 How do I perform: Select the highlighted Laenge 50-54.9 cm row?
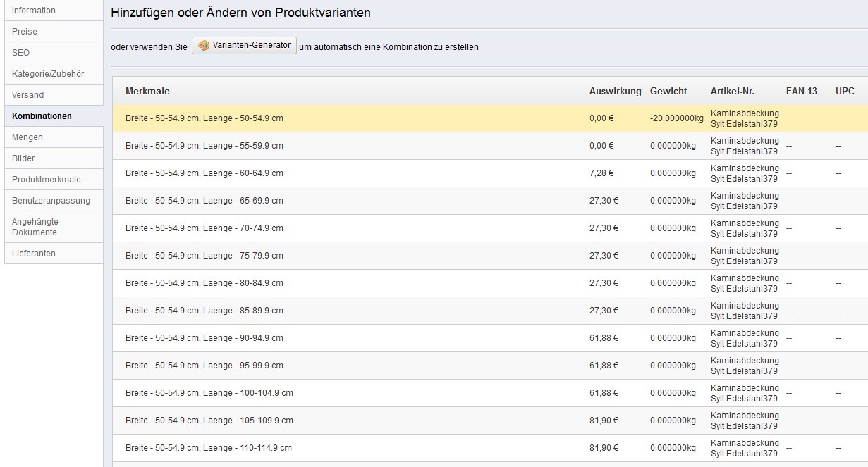204,118
